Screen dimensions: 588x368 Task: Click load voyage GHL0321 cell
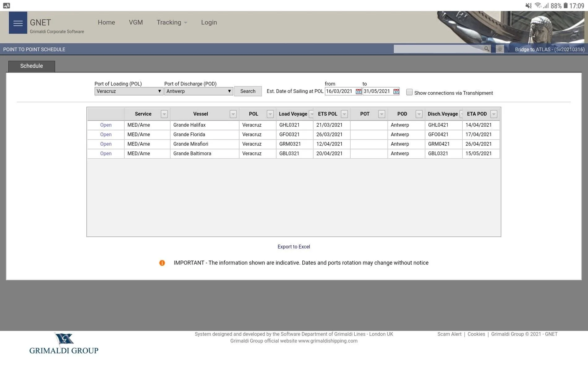coord(295,125)
